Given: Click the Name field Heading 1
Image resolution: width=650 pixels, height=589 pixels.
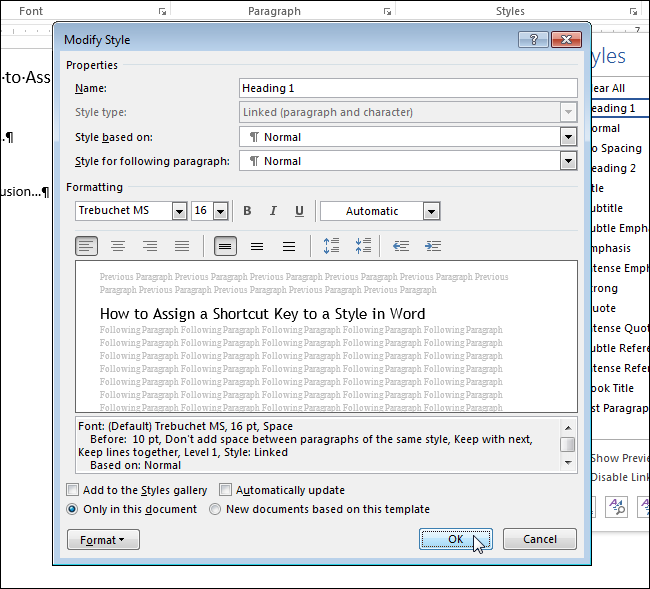Looking at the screenshot, I should click(x=408, y=88).
